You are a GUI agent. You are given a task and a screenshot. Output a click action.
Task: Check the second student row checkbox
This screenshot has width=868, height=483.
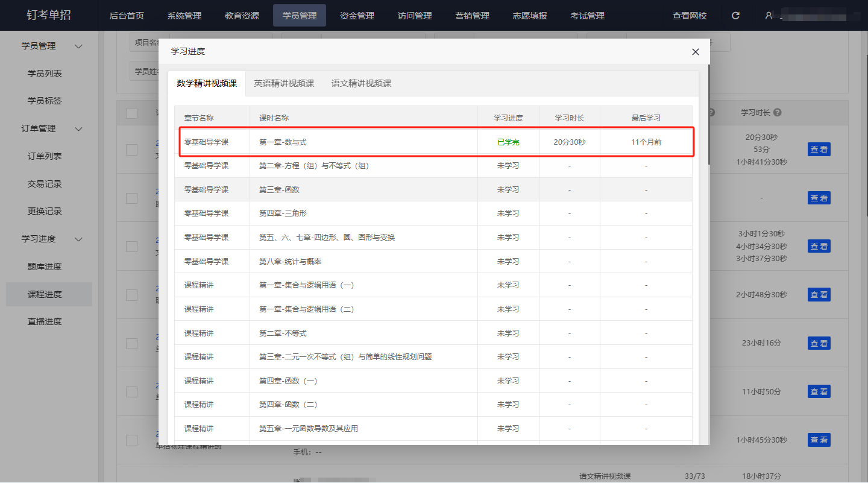(131, 198)
